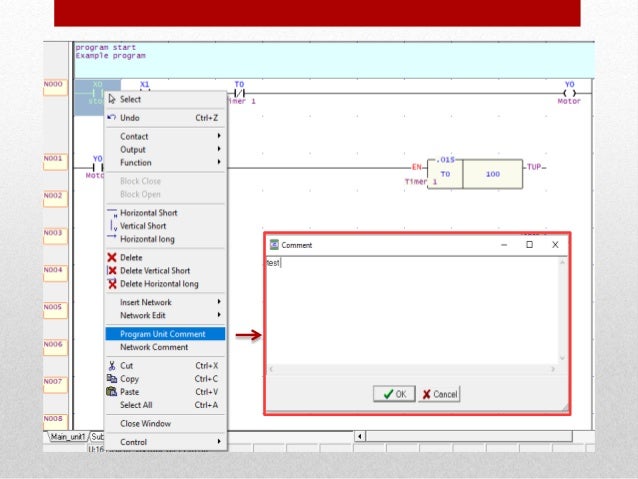
Task: Click the X1 contact in network N000
Action: (144, 87)
